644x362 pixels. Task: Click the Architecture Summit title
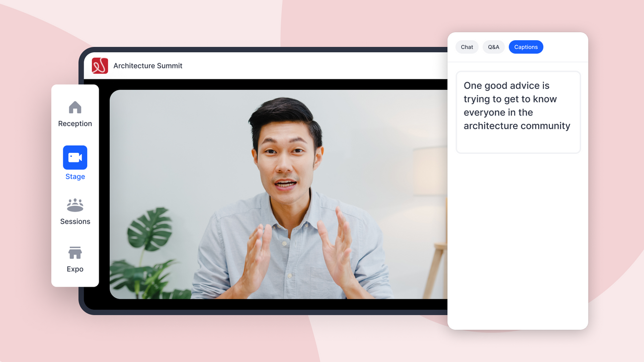pos(148,66)
